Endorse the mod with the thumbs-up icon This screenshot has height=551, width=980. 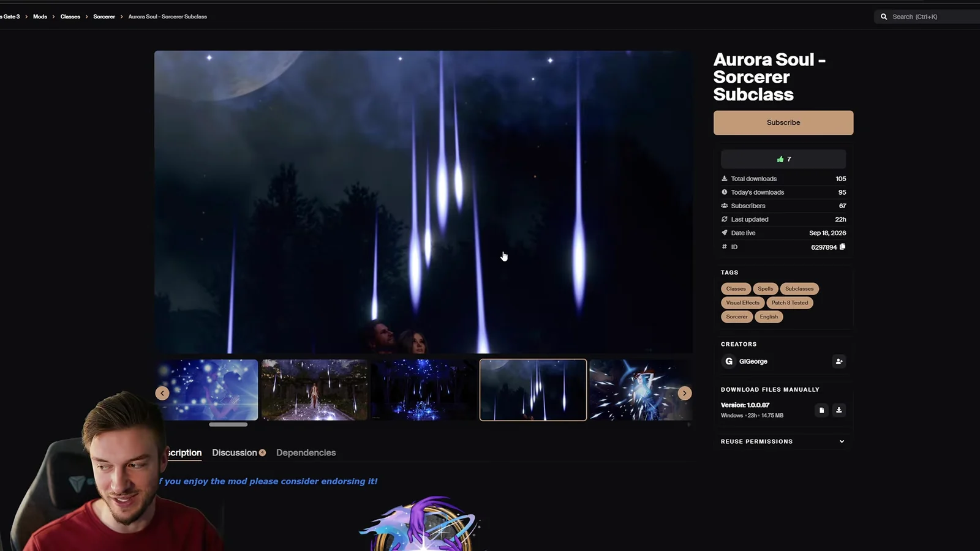click(780, 159)
